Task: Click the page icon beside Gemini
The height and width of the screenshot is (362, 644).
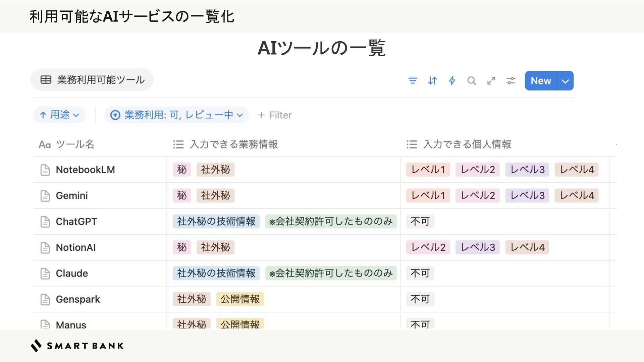Action: coord(45,196)
